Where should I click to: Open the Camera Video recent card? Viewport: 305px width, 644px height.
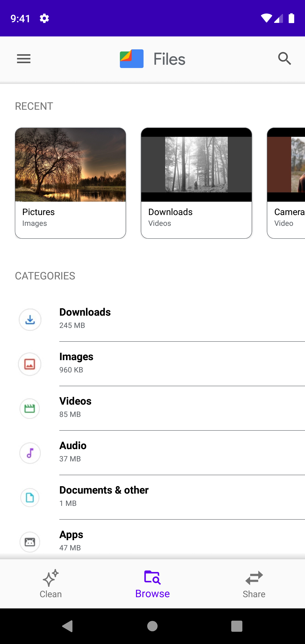pos(286,183)
